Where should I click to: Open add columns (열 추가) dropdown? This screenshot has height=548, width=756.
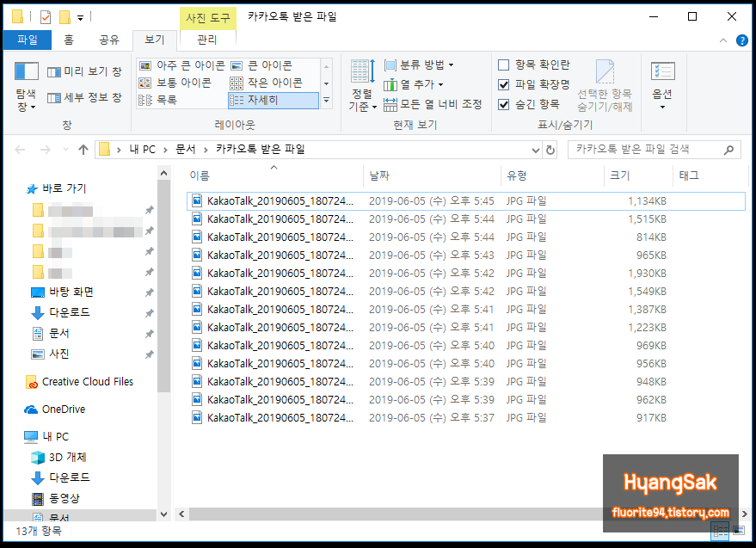413,85
